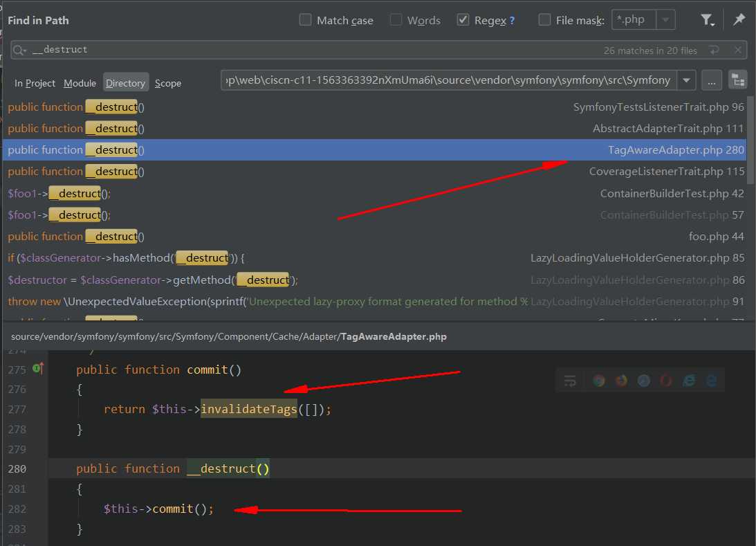This screenshot has width=756, height=546.
Task: Click $this->commit() call on line 282
Action: pyautogui.click(x=158, y=509)
